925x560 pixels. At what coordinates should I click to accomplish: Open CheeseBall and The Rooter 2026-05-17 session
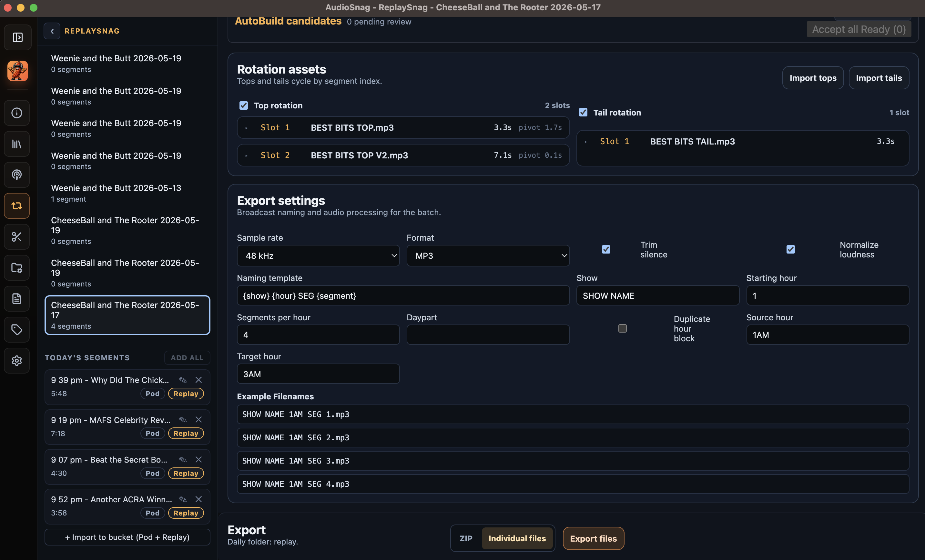point(127,315)
